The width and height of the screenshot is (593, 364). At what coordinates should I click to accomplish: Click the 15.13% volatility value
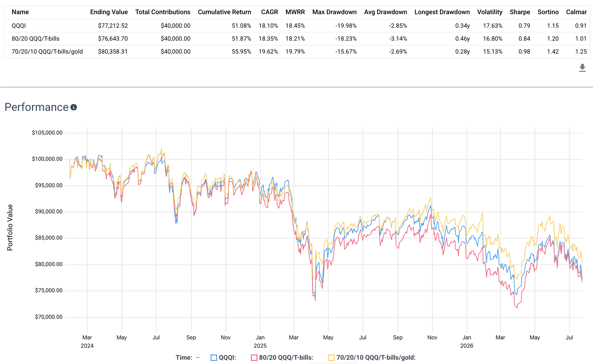493,51
